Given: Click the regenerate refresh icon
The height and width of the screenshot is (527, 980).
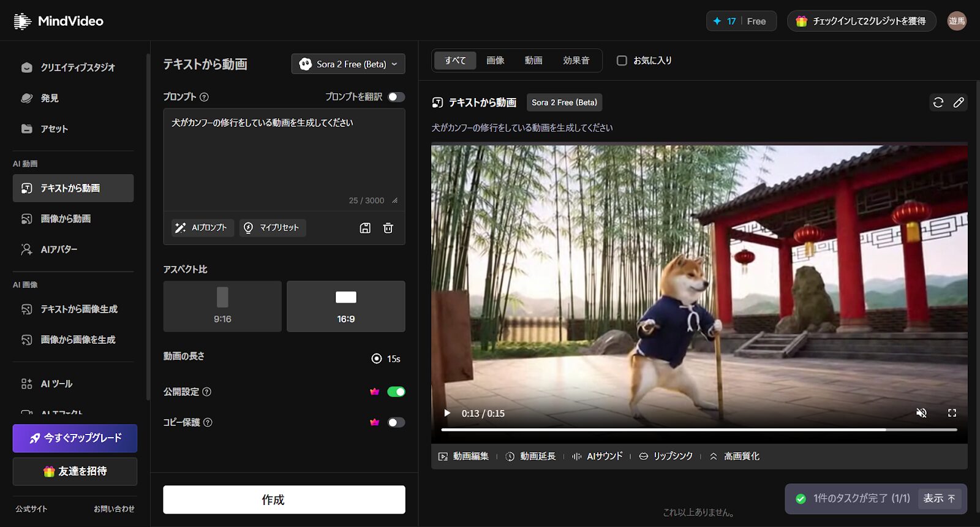Looking at the screenshot, I should (938, 102).
